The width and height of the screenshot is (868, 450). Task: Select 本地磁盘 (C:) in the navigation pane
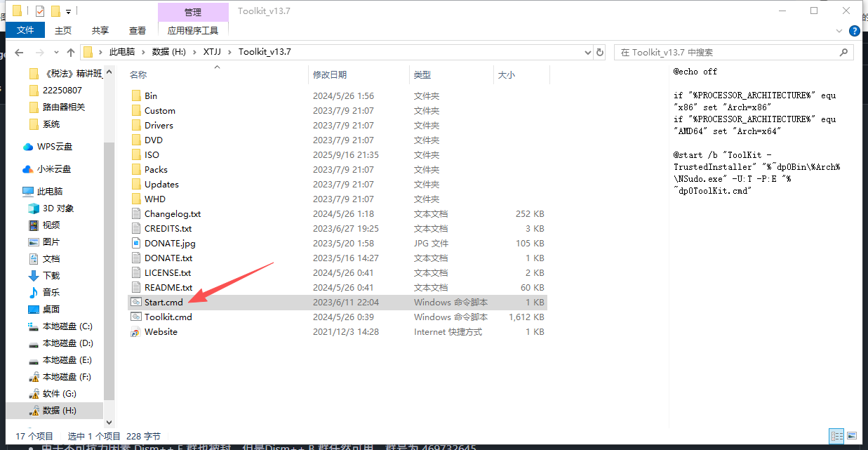[67, 326]
